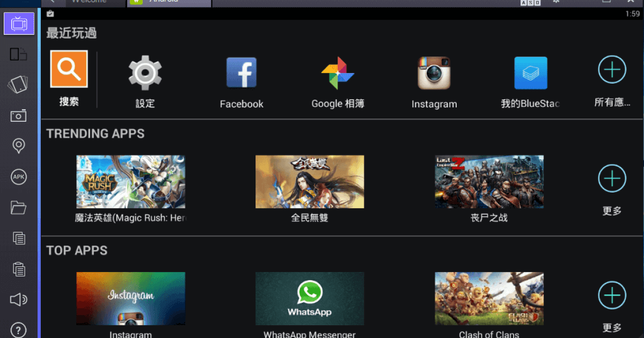Open the Google 相簿 pinwheel icon
644x338 pixels.
point(338,73)
